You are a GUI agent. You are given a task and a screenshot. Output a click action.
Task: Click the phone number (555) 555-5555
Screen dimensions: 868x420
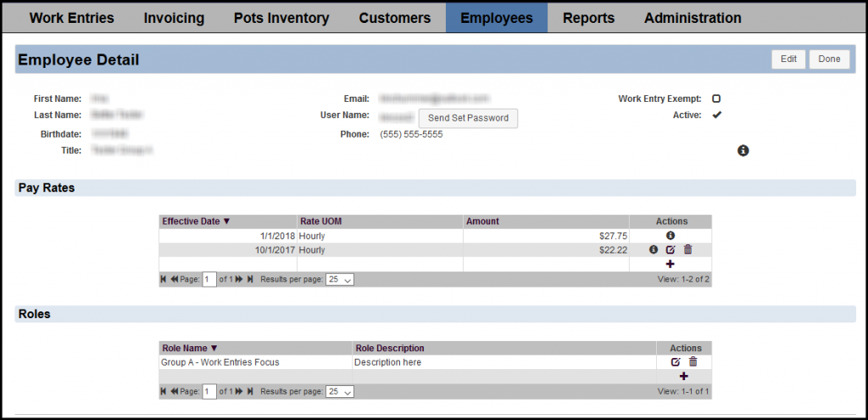pyautogui.click(x=411, y=134)
